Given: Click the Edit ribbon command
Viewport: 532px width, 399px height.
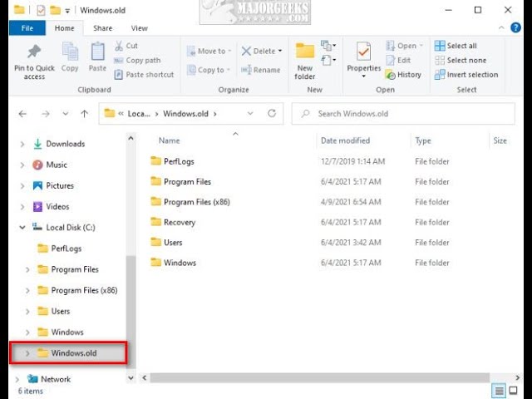Looking at the screenshot, I should pyautogui.click(x=398, y=61).
